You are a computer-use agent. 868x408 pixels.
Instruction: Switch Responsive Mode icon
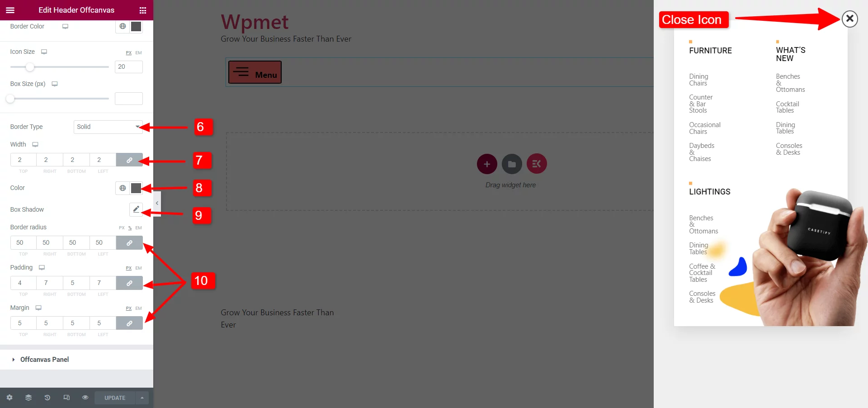pyautogui.click(x=66, y=398)
